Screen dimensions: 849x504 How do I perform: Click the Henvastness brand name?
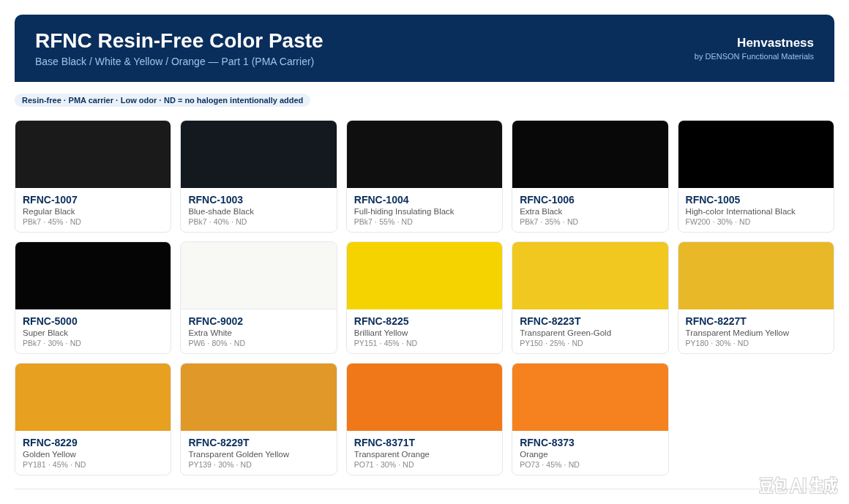(775, 42)
